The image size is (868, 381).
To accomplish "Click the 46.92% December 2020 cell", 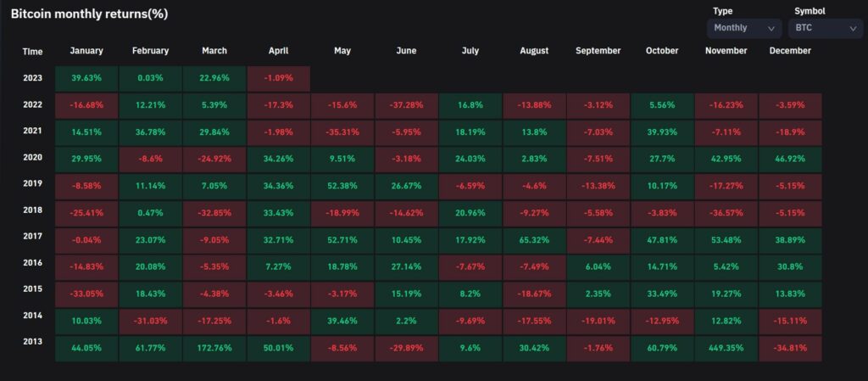I will (790, 159).
